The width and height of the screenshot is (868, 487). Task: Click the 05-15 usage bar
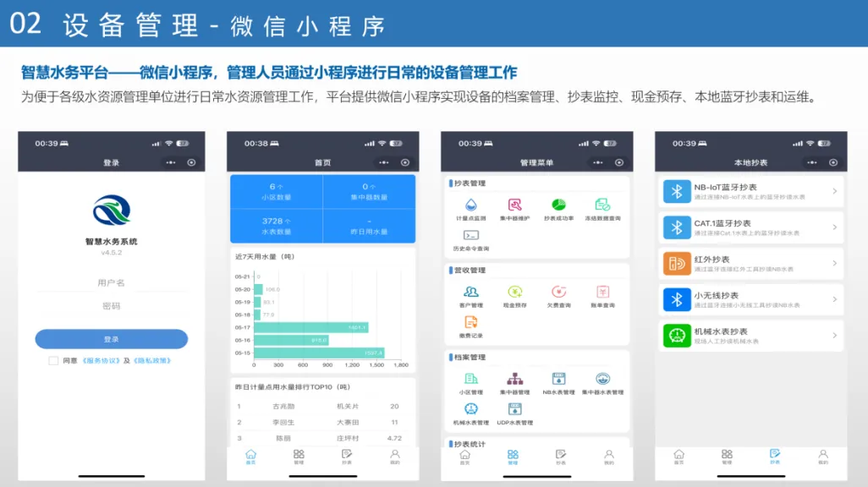319,353
